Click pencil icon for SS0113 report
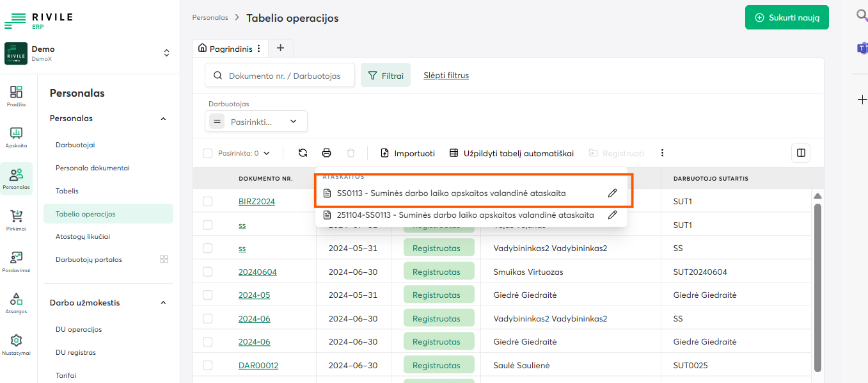Screen dimensions: 868x383 (612, 193)
